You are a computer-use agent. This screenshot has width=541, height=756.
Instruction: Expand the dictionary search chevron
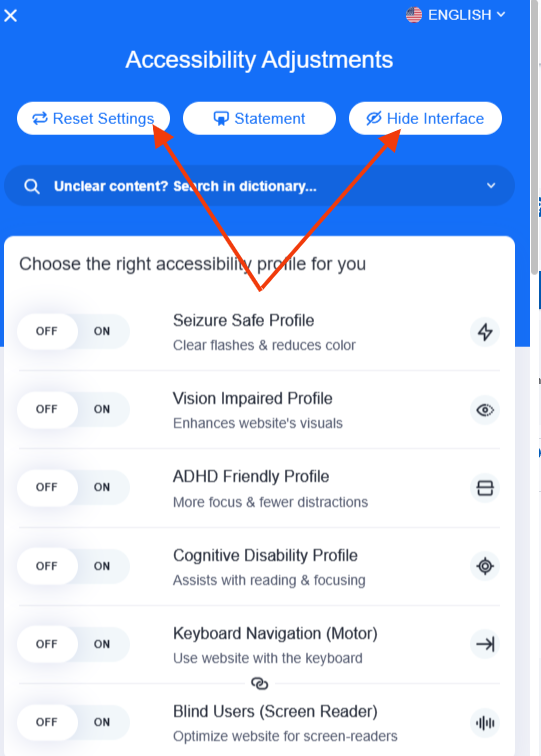491,186
